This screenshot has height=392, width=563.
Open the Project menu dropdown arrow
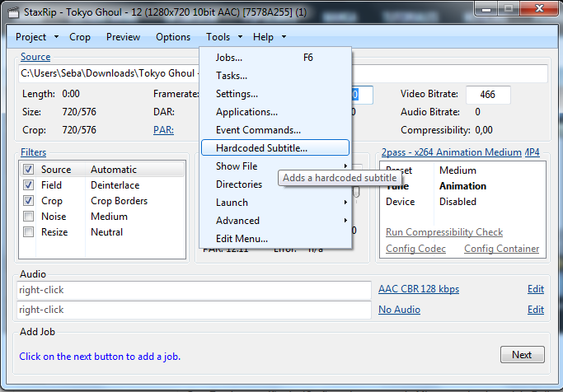click(x=56, y=37)
